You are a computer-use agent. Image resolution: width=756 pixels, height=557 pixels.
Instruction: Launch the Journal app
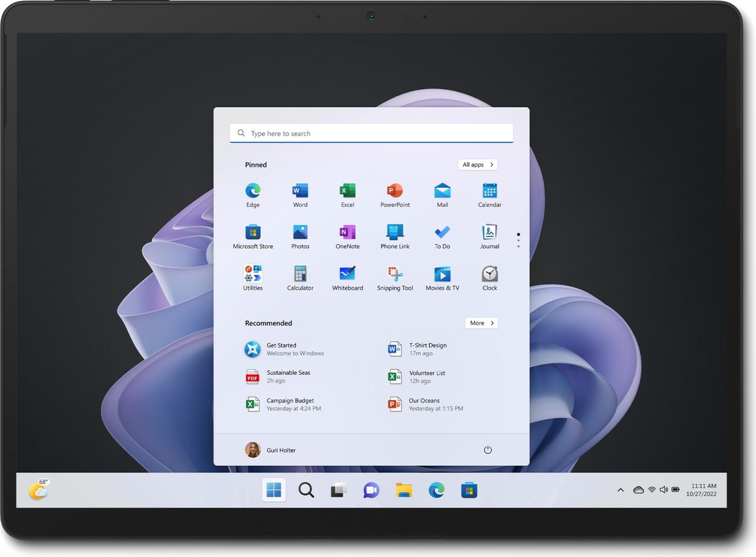tap(490, 237)
